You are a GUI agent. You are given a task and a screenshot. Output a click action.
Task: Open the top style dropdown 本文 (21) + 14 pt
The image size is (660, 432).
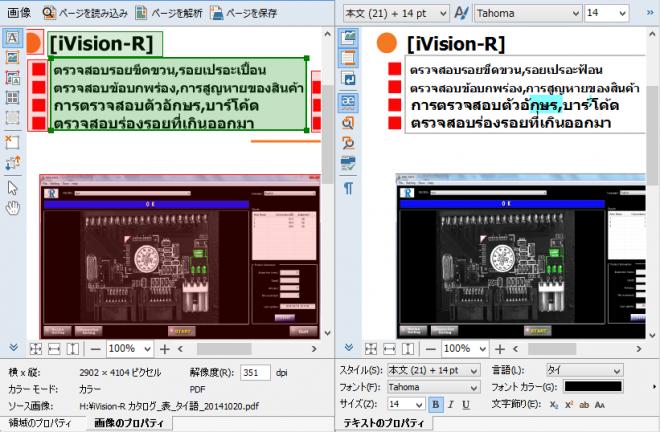[396, 13]
